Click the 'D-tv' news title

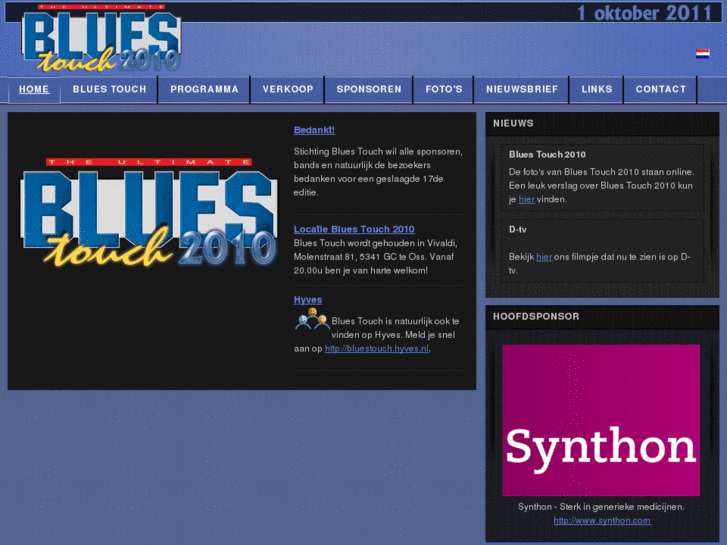(517, 229)
